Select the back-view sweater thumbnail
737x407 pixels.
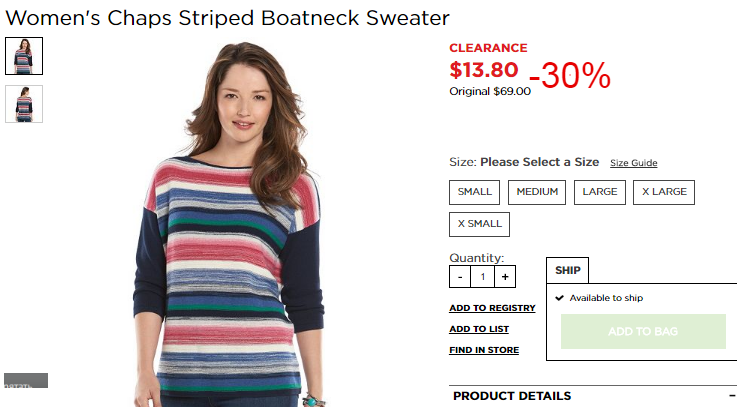(24, 104)
